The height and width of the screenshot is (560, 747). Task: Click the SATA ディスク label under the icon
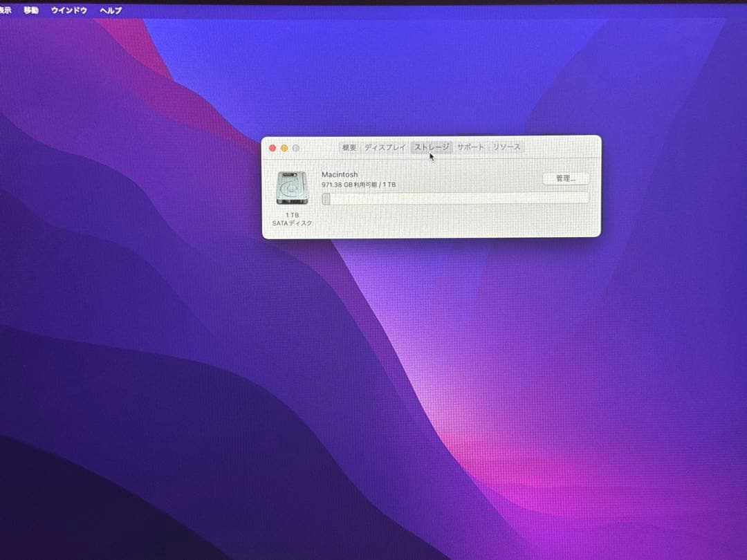(x=290, y=223)
